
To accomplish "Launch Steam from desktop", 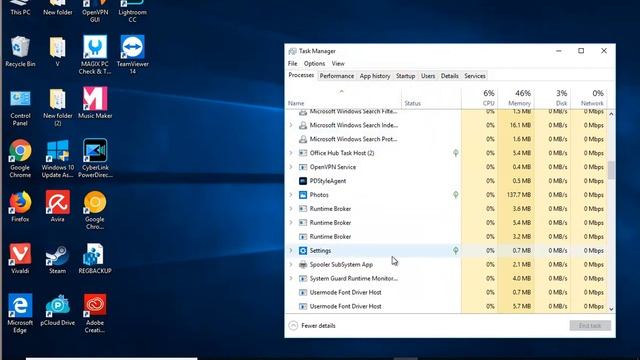I will 58,258.
